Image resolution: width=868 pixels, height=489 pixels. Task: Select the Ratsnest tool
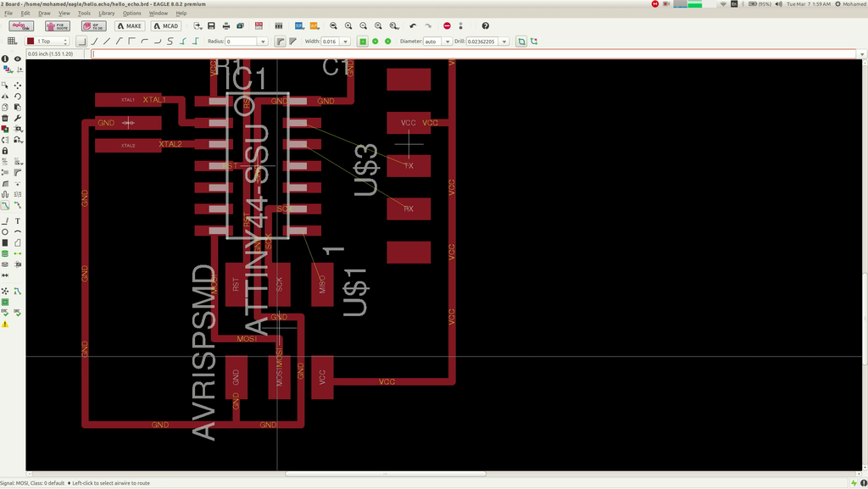click(x=5, y=291)
